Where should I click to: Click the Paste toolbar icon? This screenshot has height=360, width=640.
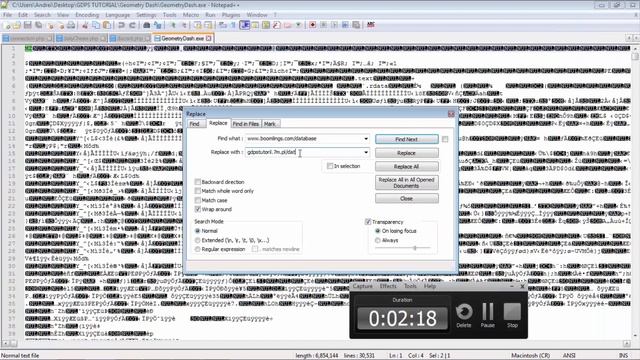coord(107,25)
